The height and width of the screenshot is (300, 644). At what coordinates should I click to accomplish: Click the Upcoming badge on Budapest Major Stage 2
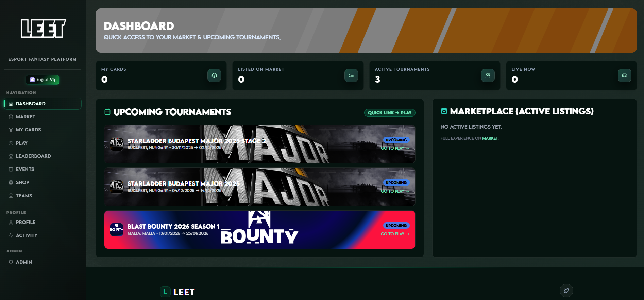[x=396, y=140]
